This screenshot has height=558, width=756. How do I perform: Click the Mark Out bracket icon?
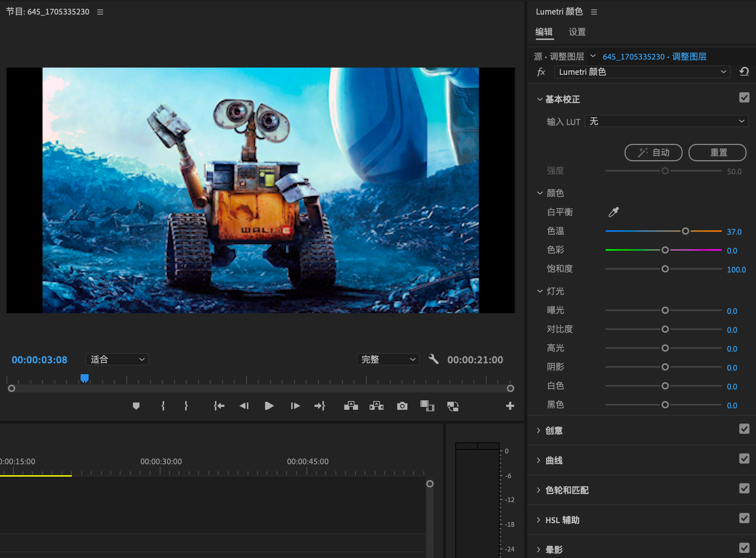coord(186,406)
